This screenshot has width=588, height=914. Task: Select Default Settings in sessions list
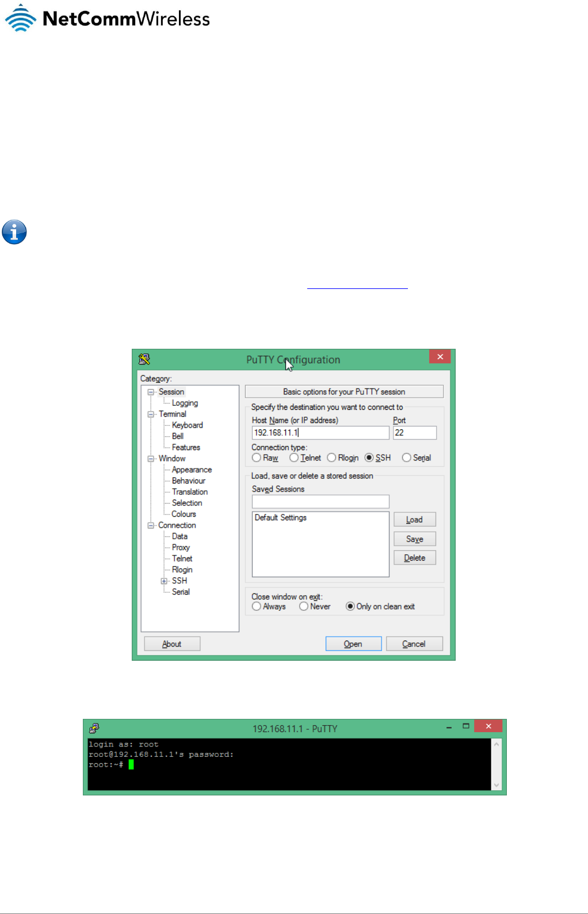(x=281, y=517)
